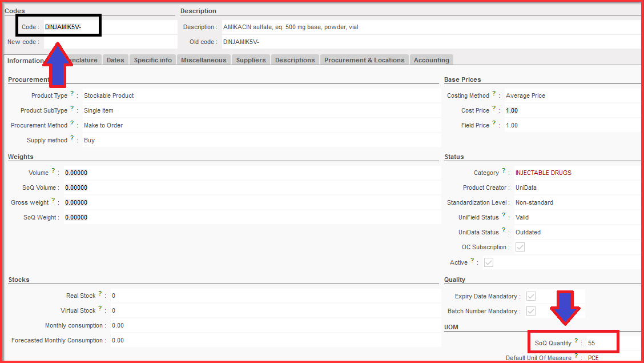Open the INJECTABLE DRUGS category link
This screenshot has height=363, width=644.
[543, 173]
